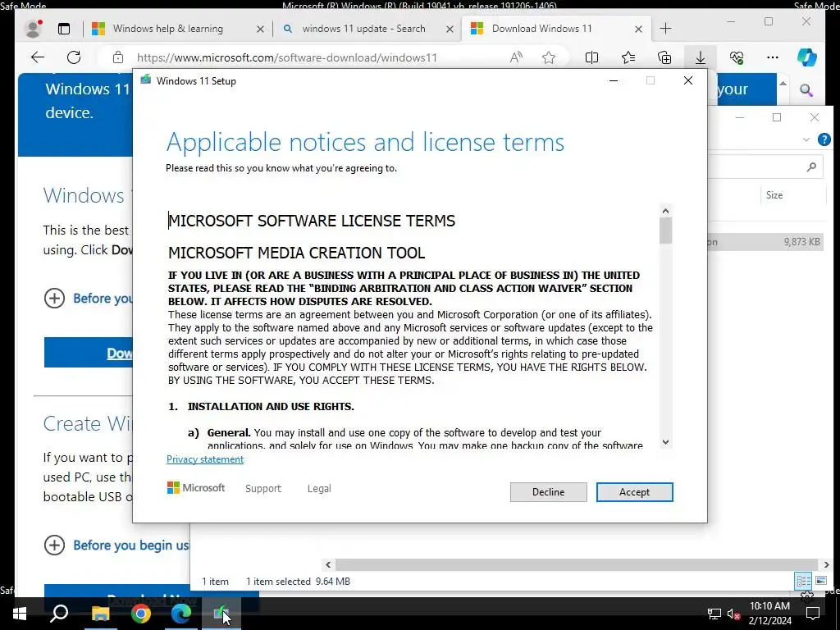The image size is (840, 630).
Task: Close the Windows 11 Setup window
Action: point(688,80)
